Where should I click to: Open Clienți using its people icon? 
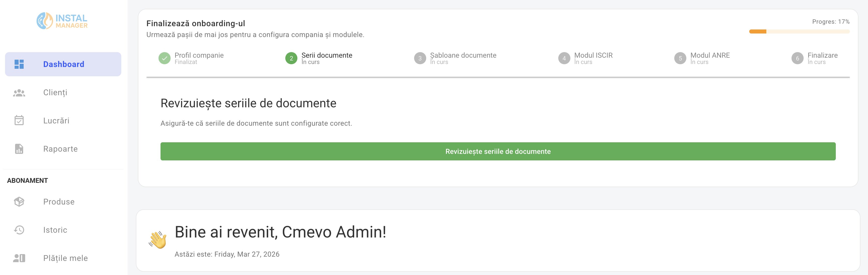point(19,92)
